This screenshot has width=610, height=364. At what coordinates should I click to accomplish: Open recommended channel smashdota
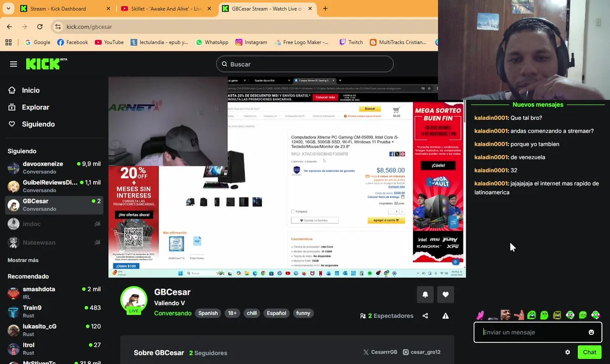[54, 293]
